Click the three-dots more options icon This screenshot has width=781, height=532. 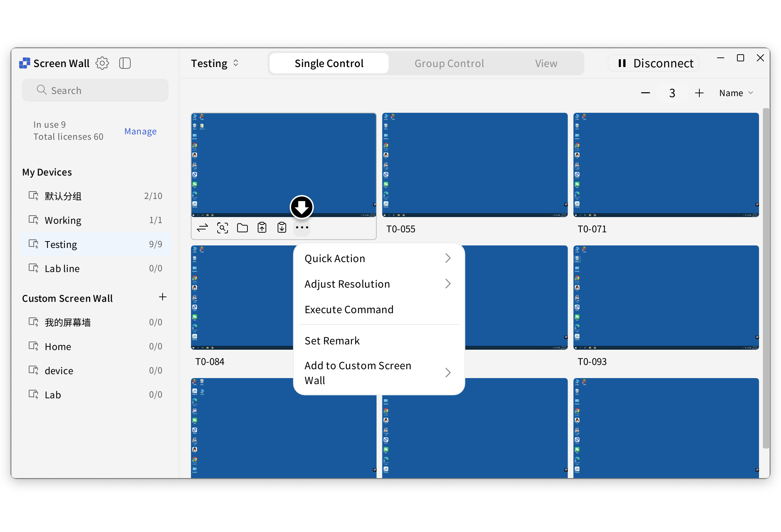pyautogui.click(x=302, y=228)
